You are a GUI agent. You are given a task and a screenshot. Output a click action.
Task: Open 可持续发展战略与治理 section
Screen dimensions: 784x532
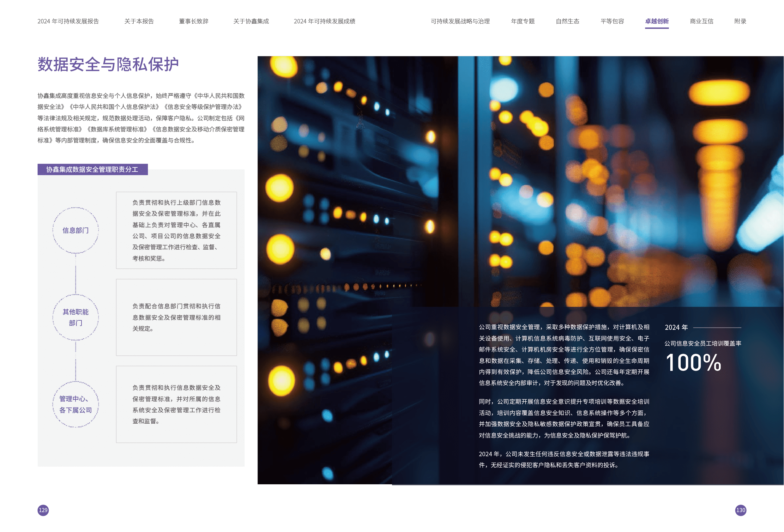460,21
